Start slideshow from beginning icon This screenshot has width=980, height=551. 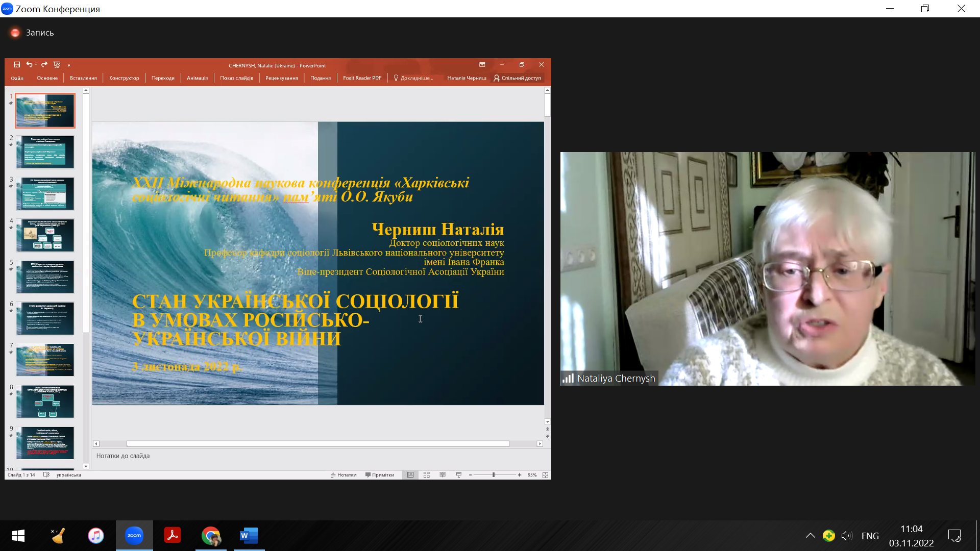point(57,65)
